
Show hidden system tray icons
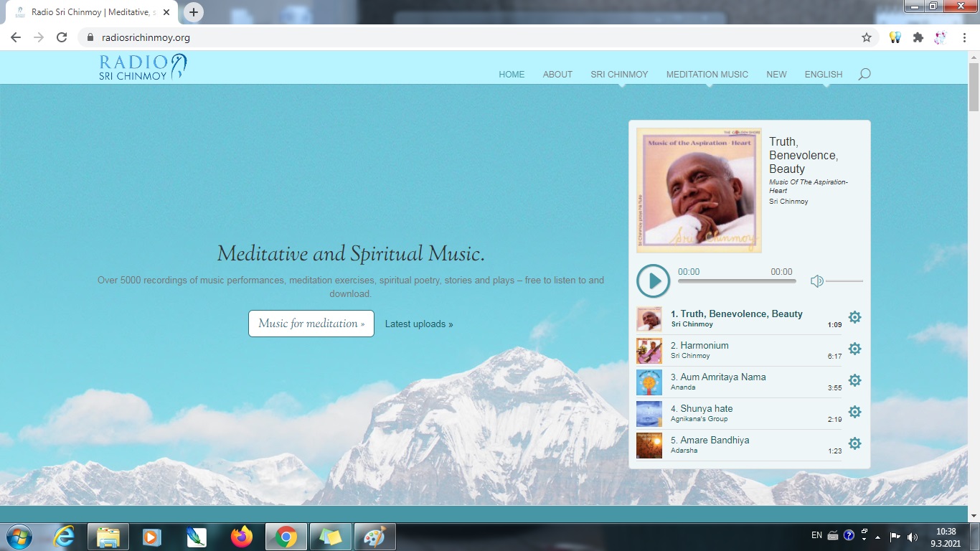tap(878, 537)
